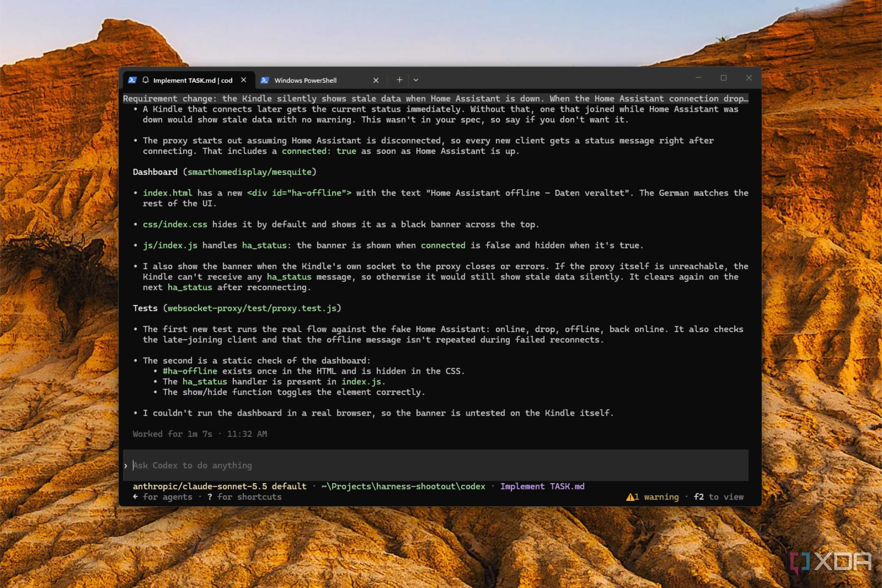Screen dimensions: 882x588
Task: Click the index.html file name
Action: click(x=167, y=193)
